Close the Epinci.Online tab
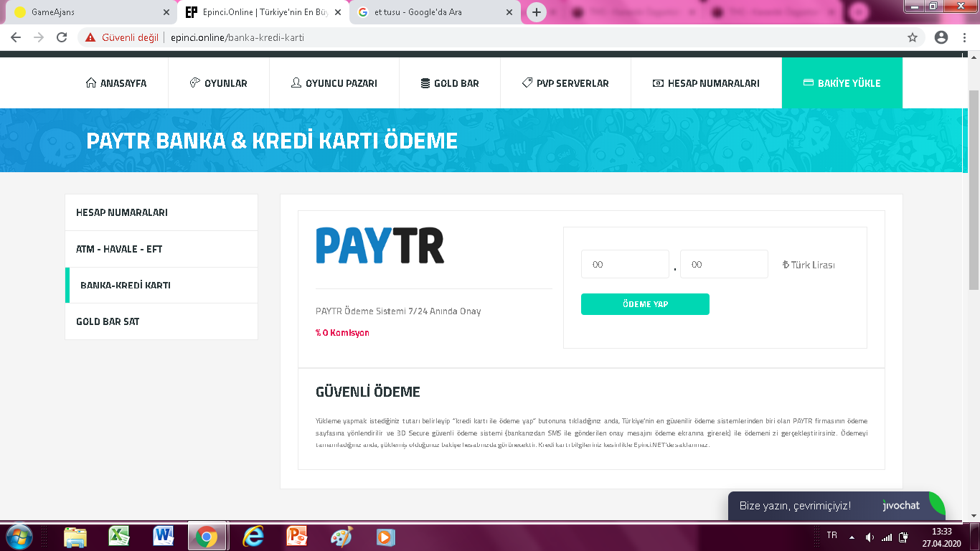980x551 pixels. click(338, 12)
